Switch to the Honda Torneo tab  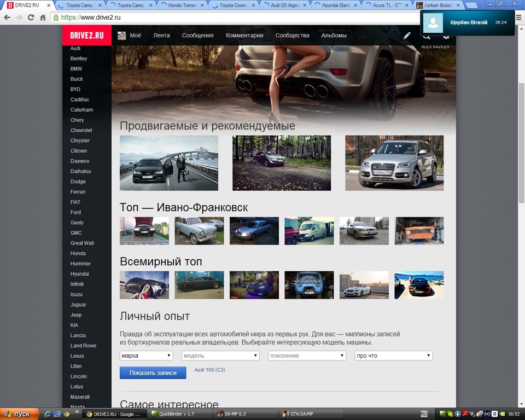(x=181, y=5)
